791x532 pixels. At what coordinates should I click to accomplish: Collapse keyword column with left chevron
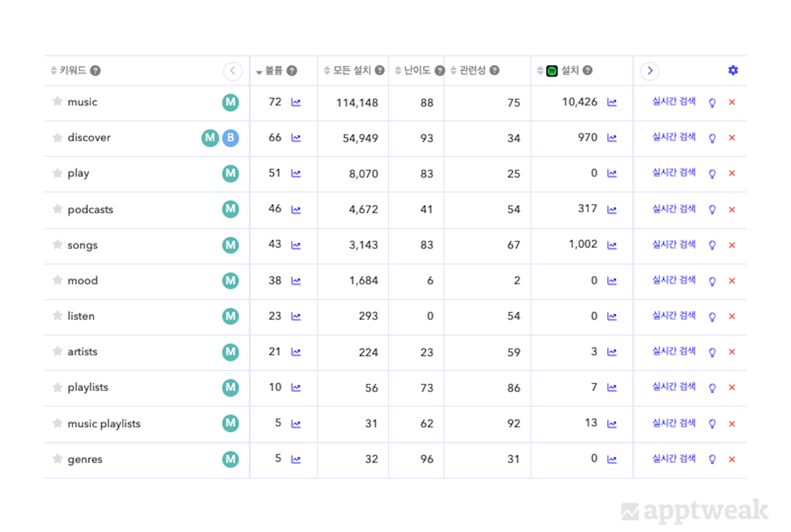(x=233, y=71)
